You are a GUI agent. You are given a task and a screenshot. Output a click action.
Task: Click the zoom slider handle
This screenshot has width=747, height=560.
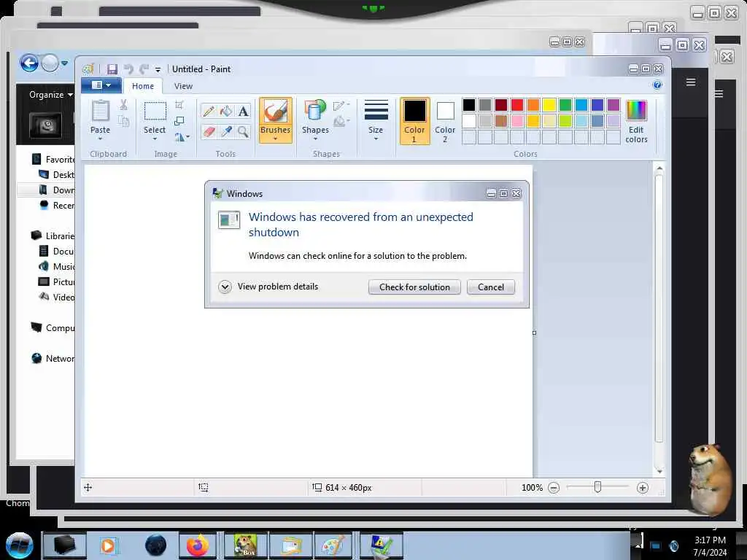click(x=597, y=486)
